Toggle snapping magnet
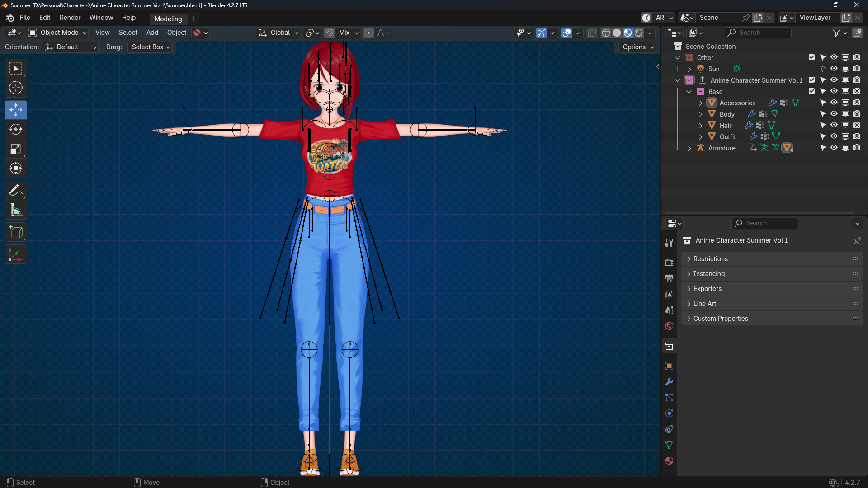 330,33
